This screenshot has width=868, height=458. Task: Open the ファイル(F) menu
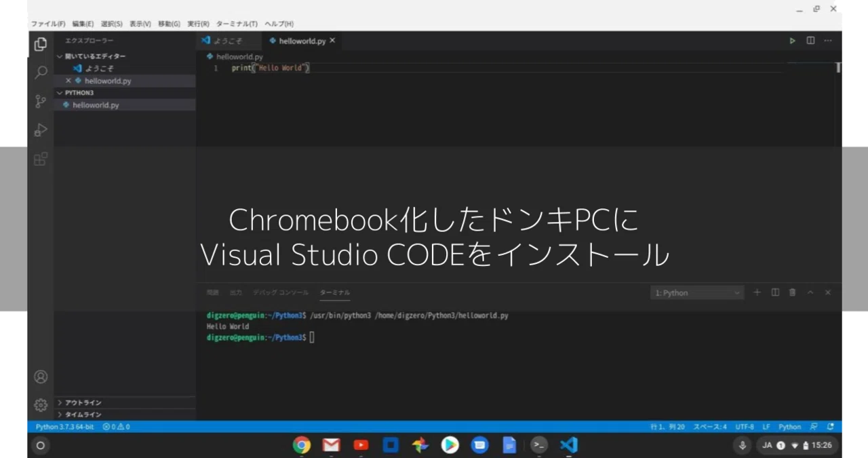(47, 24)
